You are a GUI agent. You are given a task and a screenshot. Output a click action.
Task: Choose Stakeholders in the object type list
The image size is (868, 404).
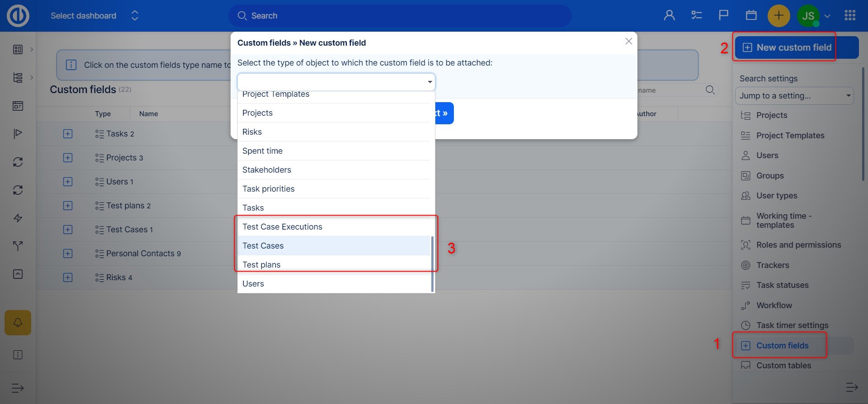pos(267,170)
